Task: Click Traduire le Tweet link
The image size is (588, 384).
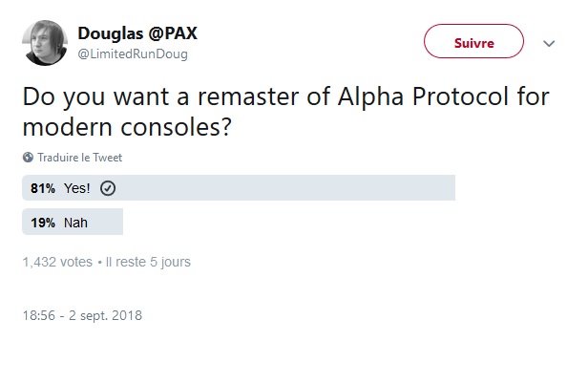Action: (x=80, y=158)
